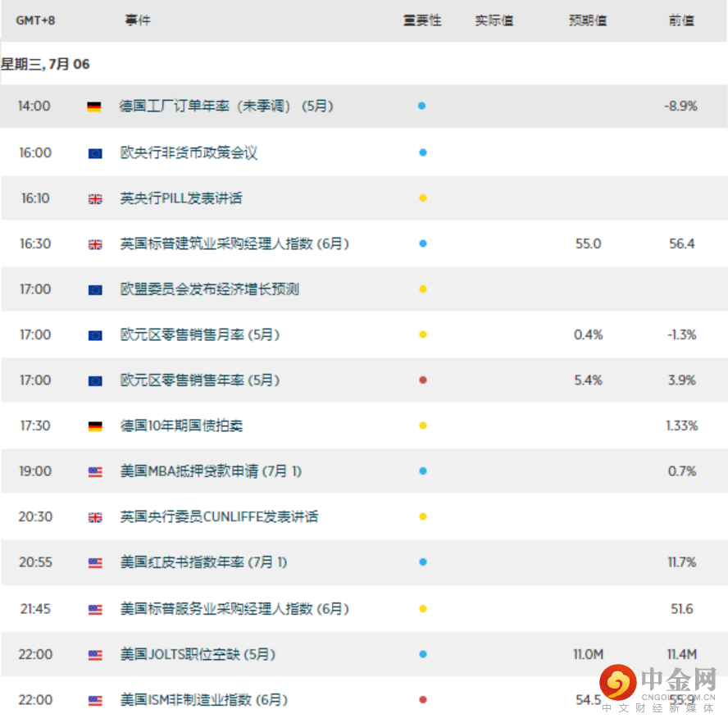Click the blue importance dot for 美国JOLTS职位空缺
This screenshot has height=723, width=728.
click(423, 654)
